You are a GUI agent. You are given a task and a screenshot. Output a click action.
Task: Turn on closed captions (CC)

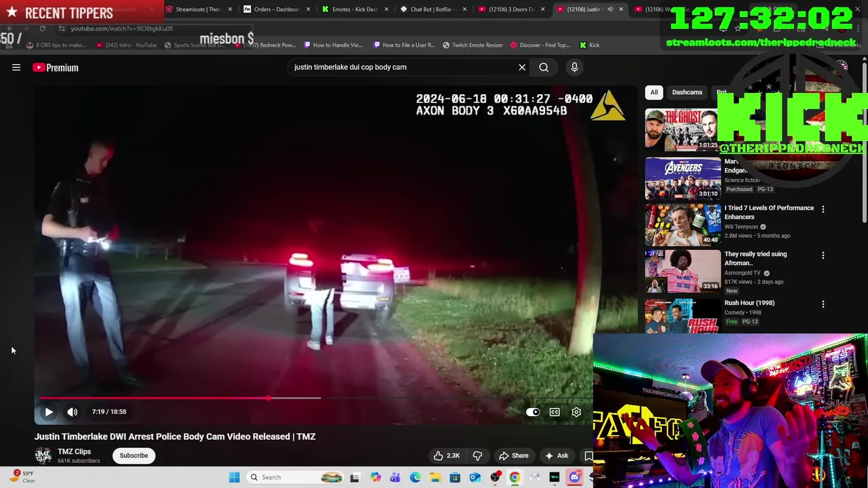click(555, 411)
